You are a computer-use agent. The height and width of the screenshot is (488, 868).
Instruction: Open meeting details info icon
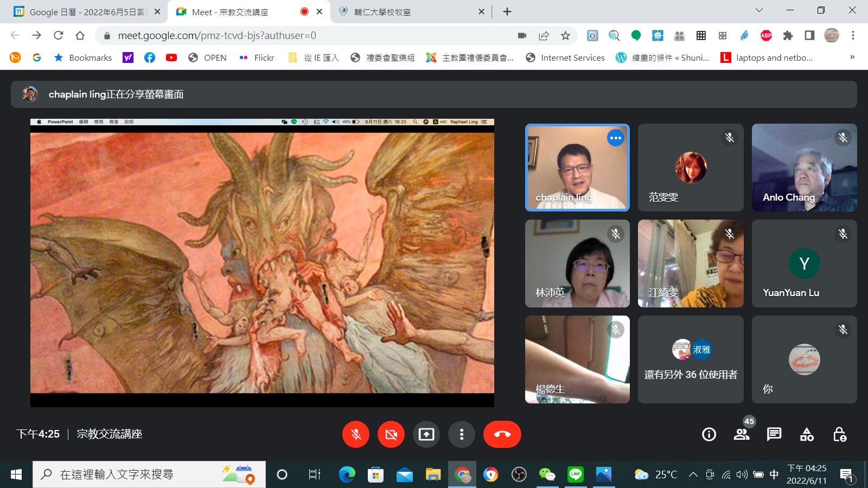(709, 434)
